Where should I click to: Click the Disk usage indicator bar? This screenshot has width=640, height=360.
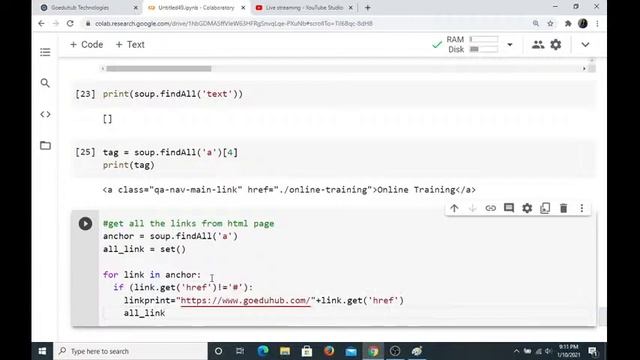(x=484, y=49)
